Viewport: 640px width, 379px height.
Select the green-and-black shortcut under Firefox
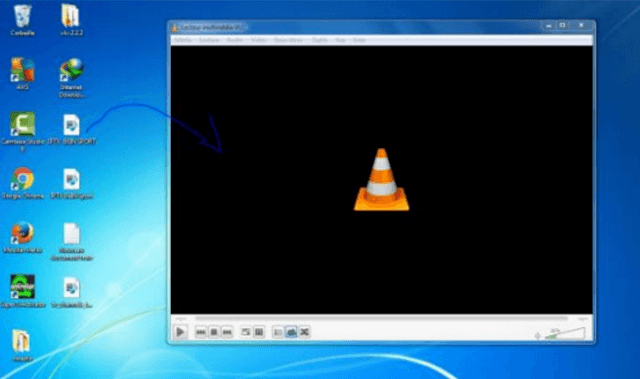22,291
